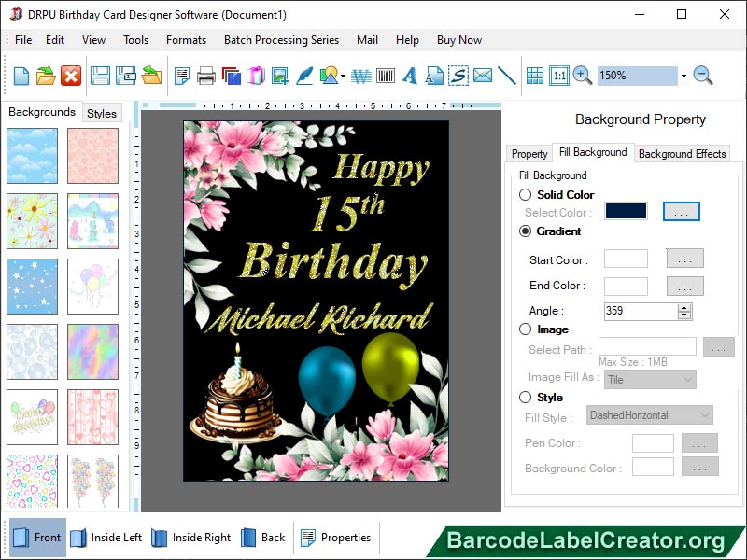The width and height of the screenshot is (747, 560).
Task: Open the Formats menu
Action: [x=186, y=40]
